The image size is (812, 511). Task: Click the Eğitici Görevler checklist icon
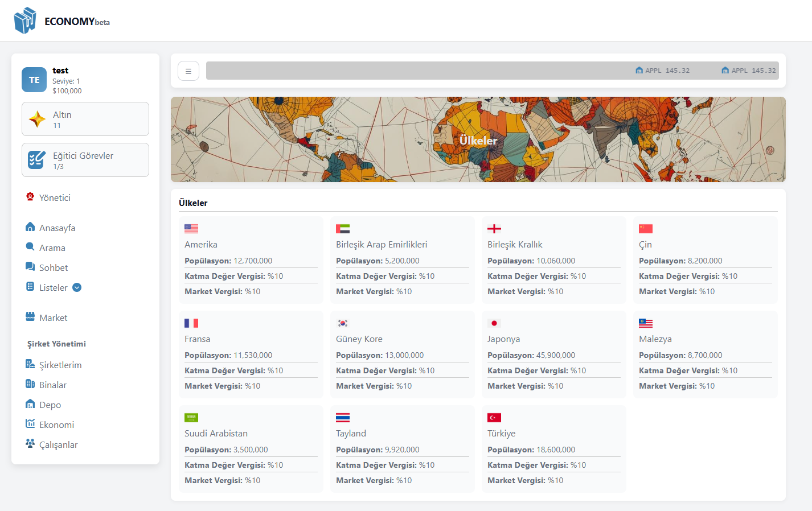(37, 160)
